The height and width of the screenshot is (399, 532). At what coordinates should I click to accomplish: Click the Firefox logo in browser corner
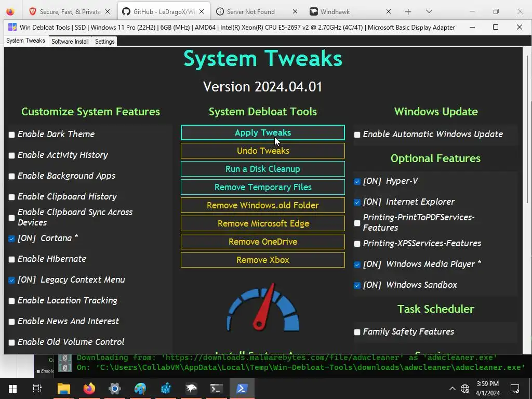tap(10, 11)
